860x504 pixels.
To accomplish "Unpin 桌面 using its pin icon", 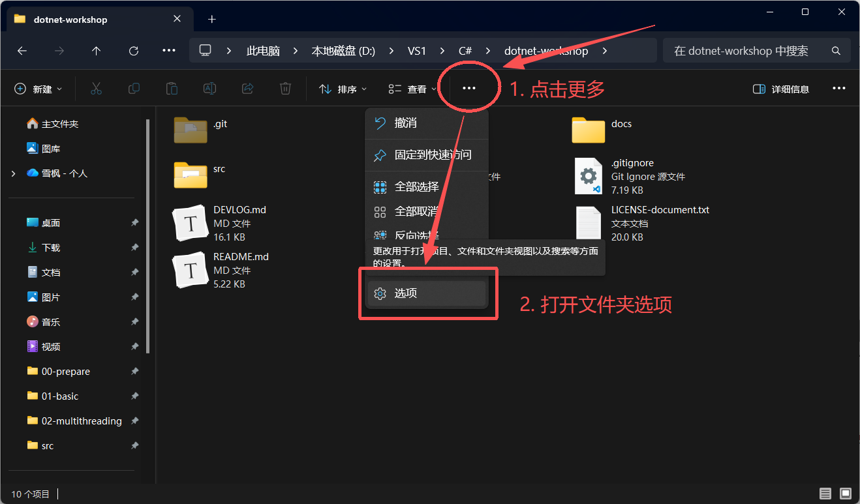I will coord(134,223).
